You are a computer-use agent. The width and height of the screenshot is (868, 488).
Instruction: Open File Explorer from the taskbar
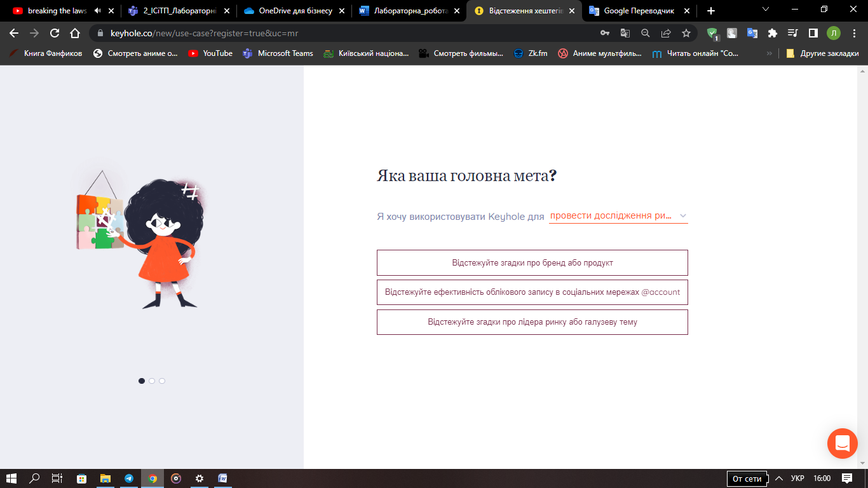(105, 478)
